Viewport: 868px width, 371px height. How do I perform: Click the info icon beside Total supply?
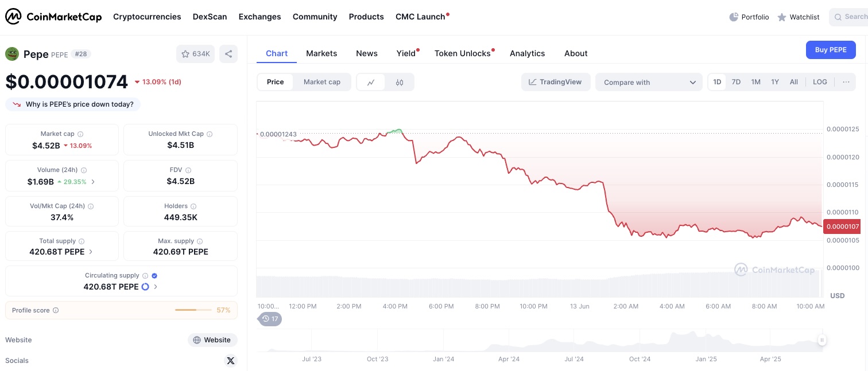click(82, 241)
